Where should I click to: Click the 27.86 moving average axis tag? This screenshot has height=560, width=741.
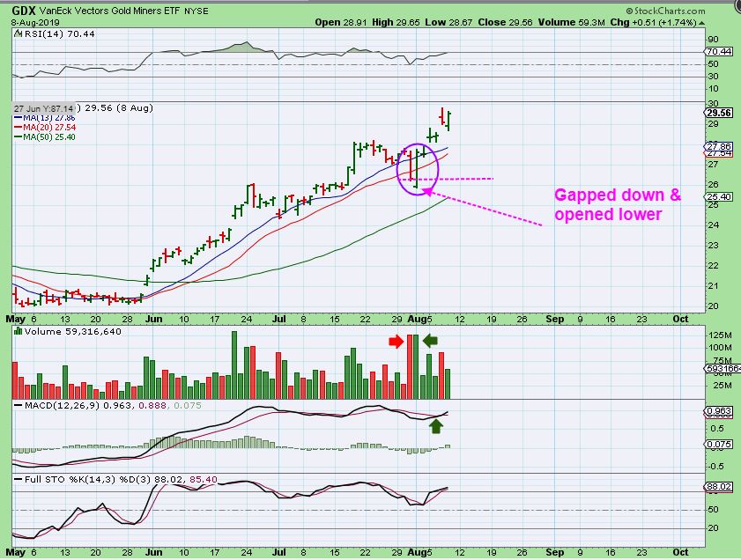coord(718,147)
